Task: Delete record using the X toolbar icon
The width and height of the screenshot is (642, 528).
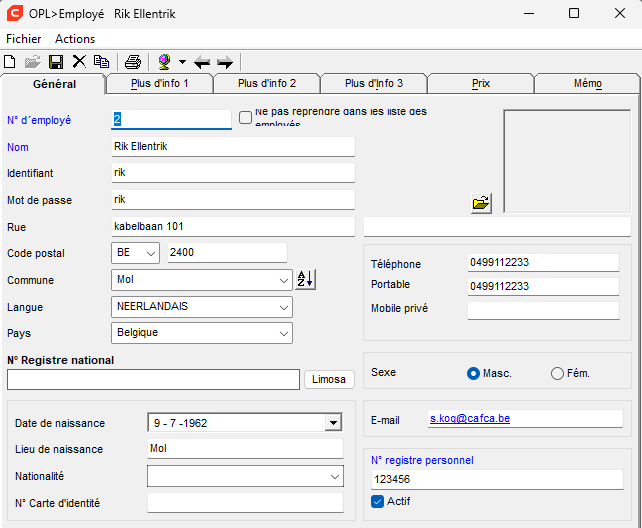Action: coord(79,62)
